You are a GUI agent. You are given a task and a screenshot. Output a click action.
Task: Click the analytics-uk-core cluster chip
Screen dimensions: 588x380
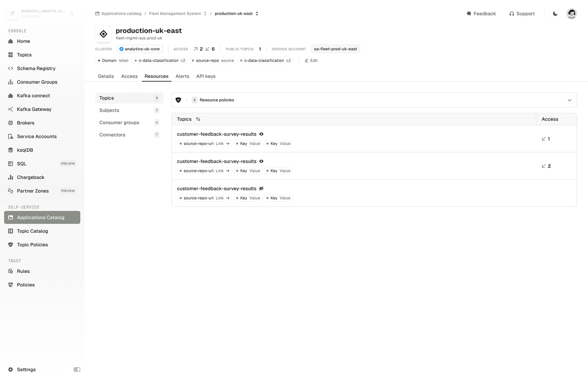point(140,49)
